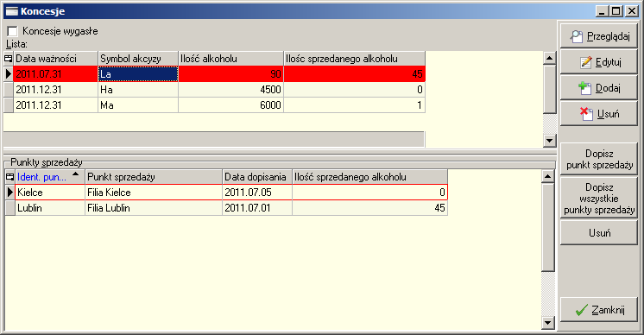Sort by Data dopisania column header
Viewport: 644px width, 335px height.
(257, 177)
